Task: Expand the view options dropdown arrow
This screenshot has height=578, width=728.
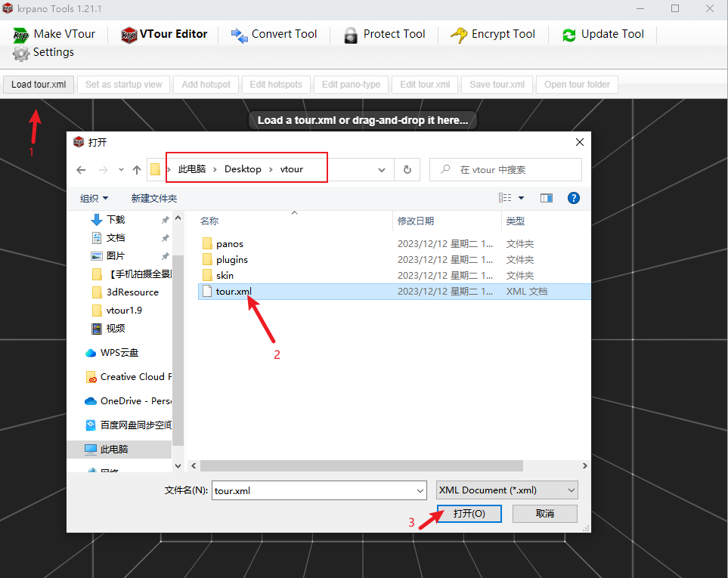Action: click(521, 198)
